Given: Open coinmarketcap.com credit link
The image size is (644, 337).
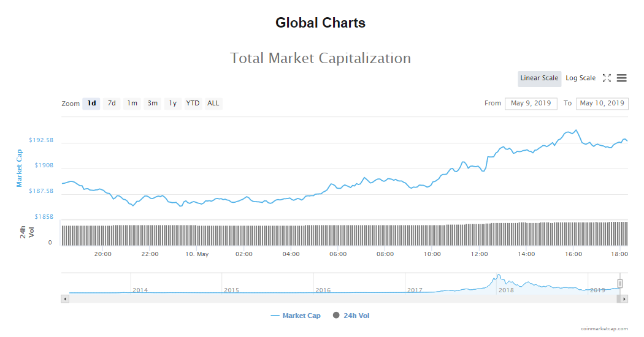Looking at the screenshot, I should click(x=604, y=329).
